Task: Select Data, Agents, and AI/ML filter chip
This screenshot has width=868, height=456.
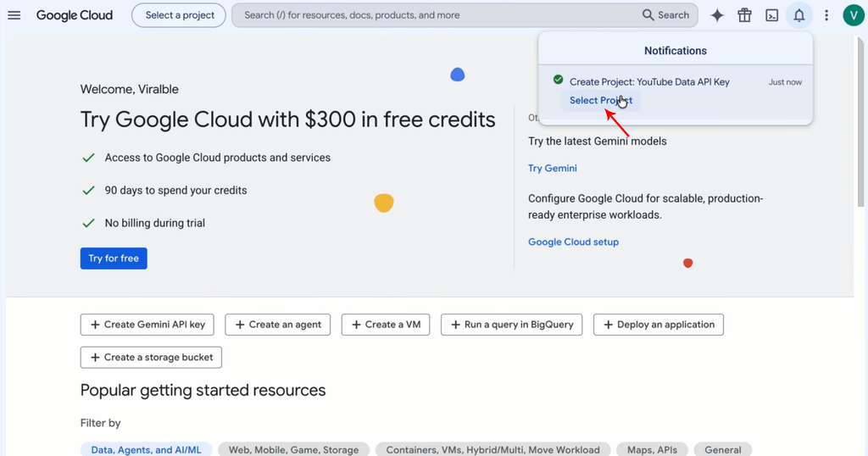Action: [146, 449]
